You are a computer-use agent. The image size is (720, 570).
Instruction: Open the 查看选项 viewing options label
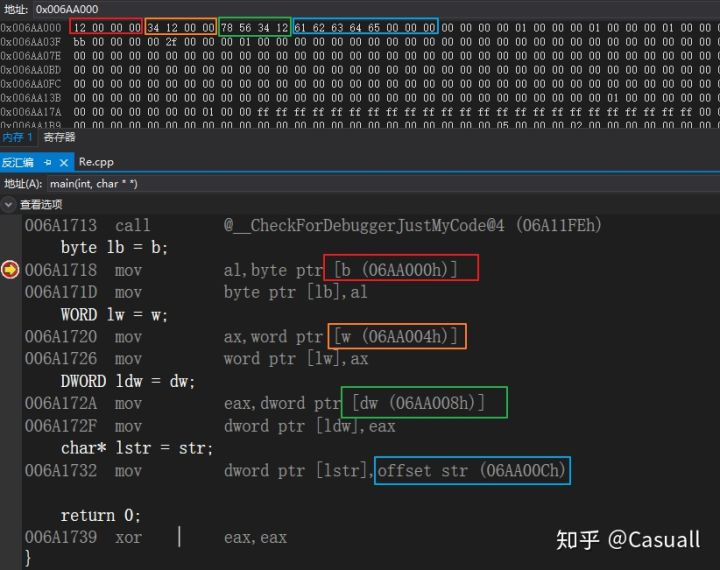click(41, 204)
